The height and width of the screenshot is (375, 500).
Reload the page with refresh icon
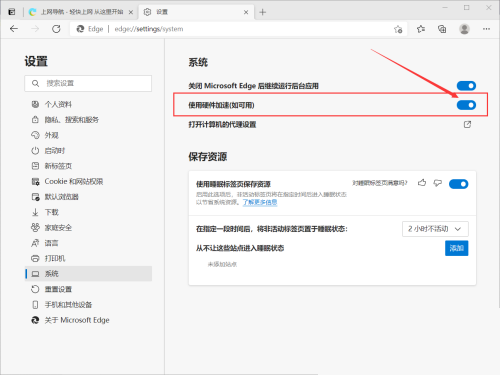pos(56,29)
